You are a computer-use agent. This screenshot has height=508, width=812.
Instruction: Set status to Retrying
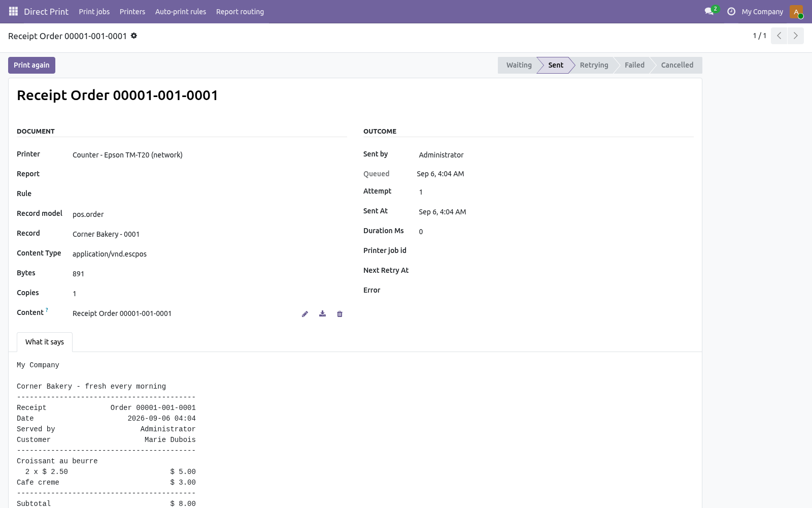coord(594,65)
